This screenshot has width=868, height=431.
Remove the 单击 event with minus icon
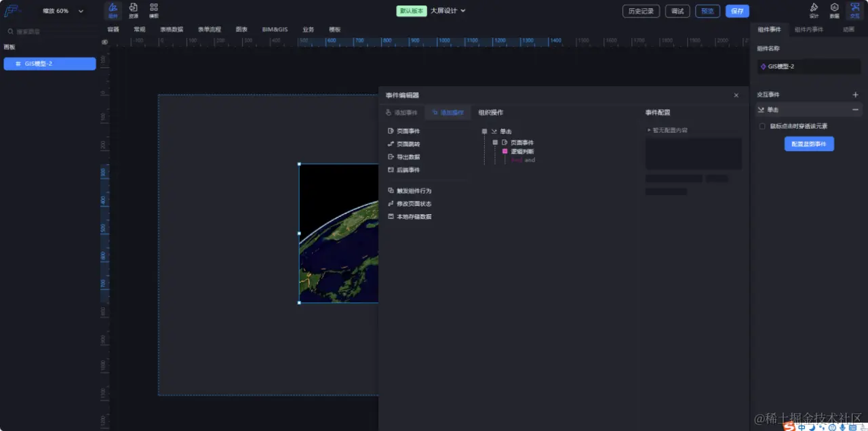click(x=855, y=110)
